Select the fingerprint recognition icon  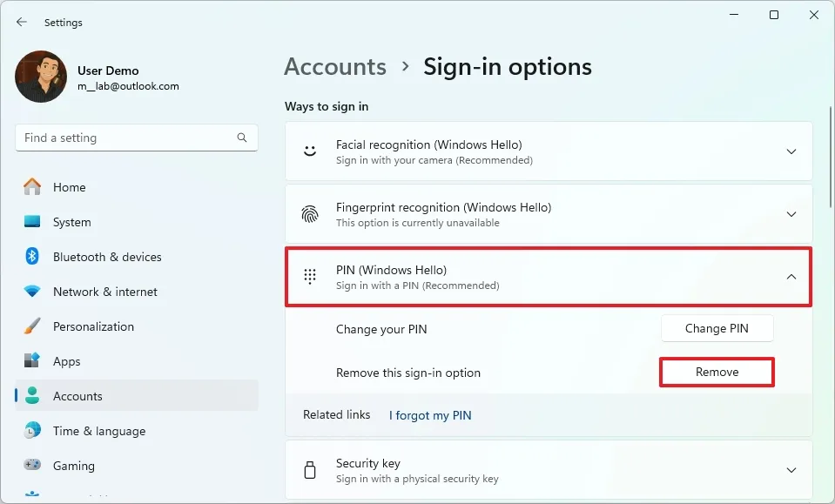(x=309, y=213)
